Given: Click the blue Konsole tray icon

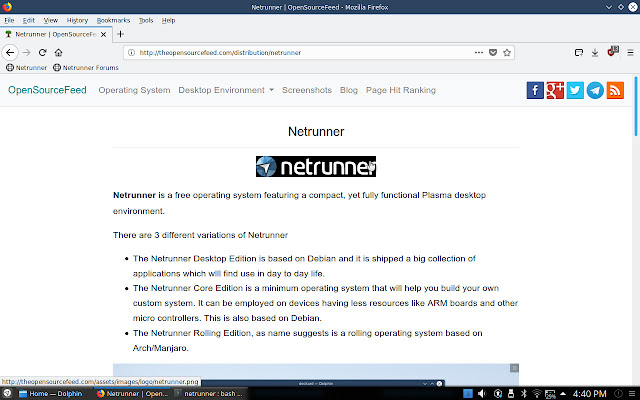Looking at the screenshot, I should click(468, 393).
